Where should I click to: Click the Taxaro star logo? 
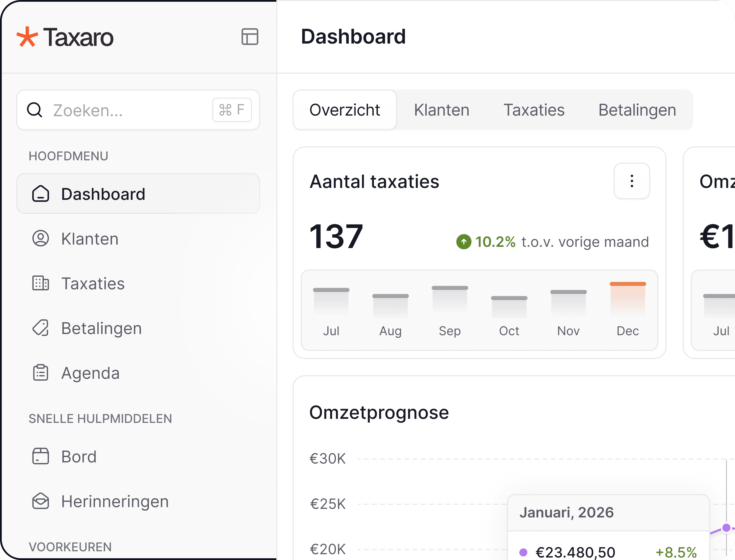click(27, 37)
